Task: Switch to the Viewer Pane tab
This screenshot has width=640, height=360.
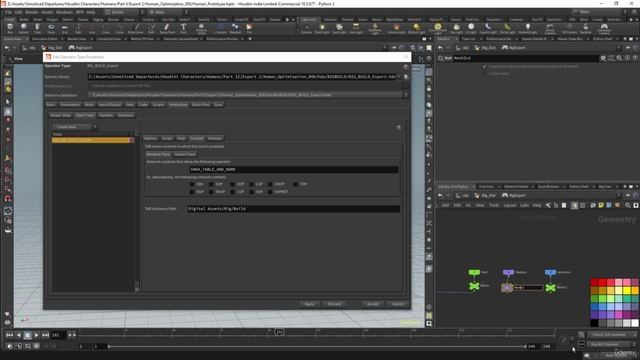Action: [185, 154]
